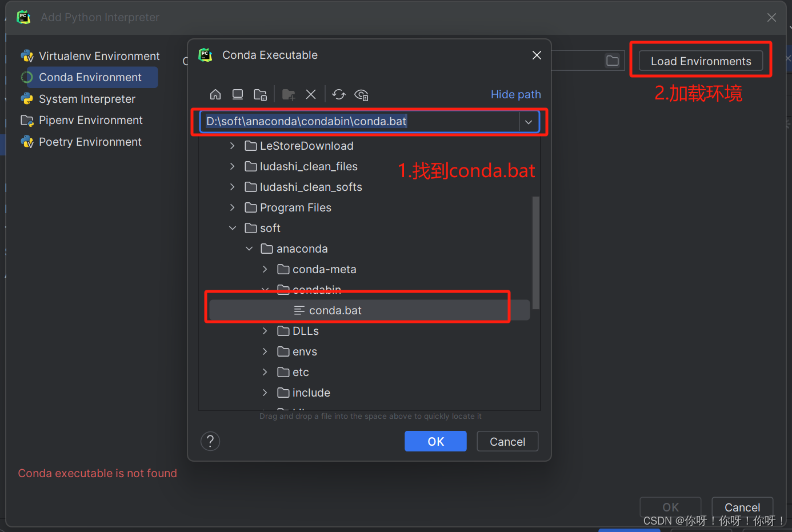Image resolution: width=792 pixels, height=532 pixels.
Task: Toggle show hidden files eye icon
Action: (361, 94)
